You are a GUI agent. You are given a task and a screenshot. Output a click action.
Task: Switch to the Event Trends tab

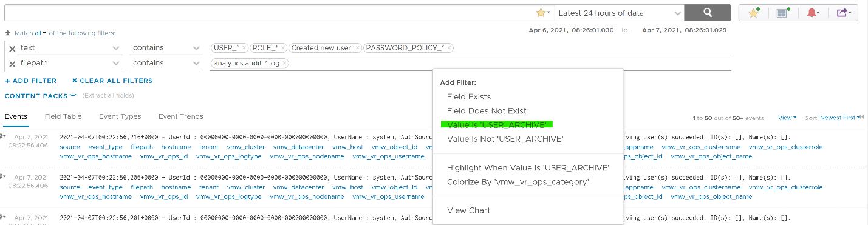181,116
